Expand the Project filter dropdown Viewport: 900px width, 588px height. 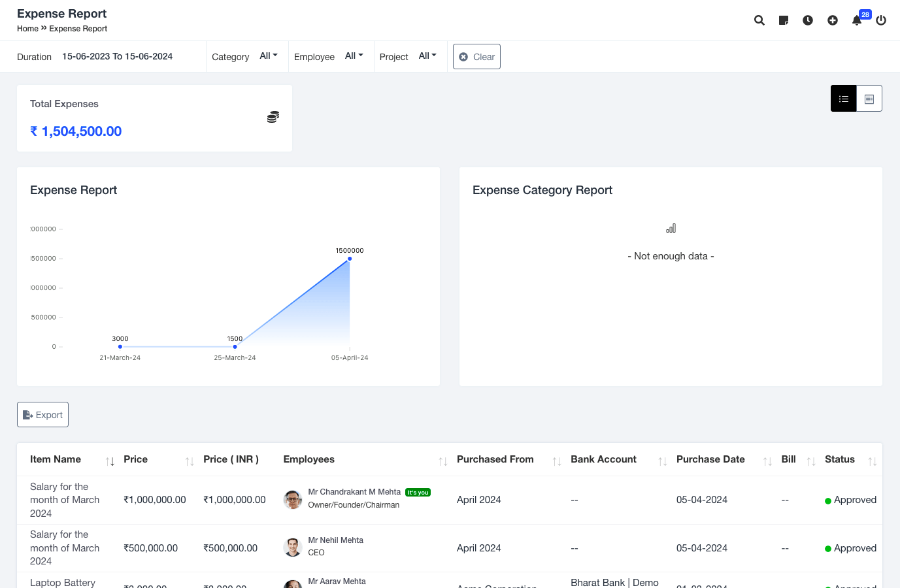[x=427, y=56]
